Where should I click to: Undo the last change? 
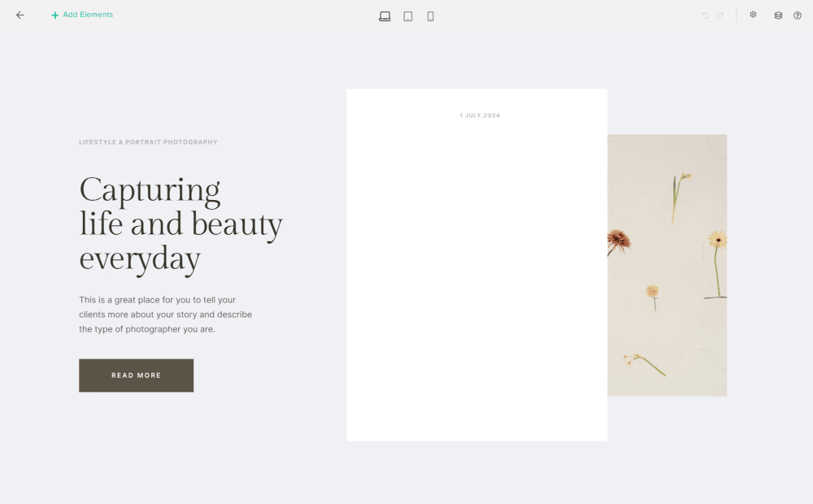[706, 15]
